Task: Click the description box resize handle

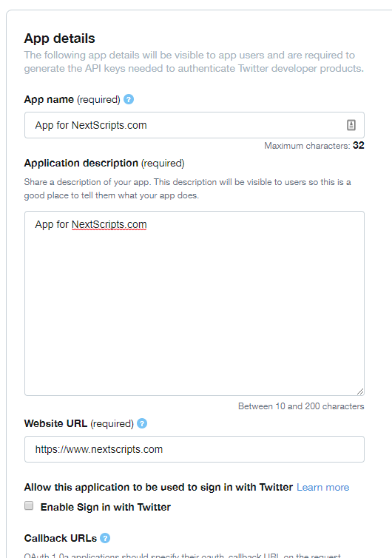Action: click(x=360, y=391)
